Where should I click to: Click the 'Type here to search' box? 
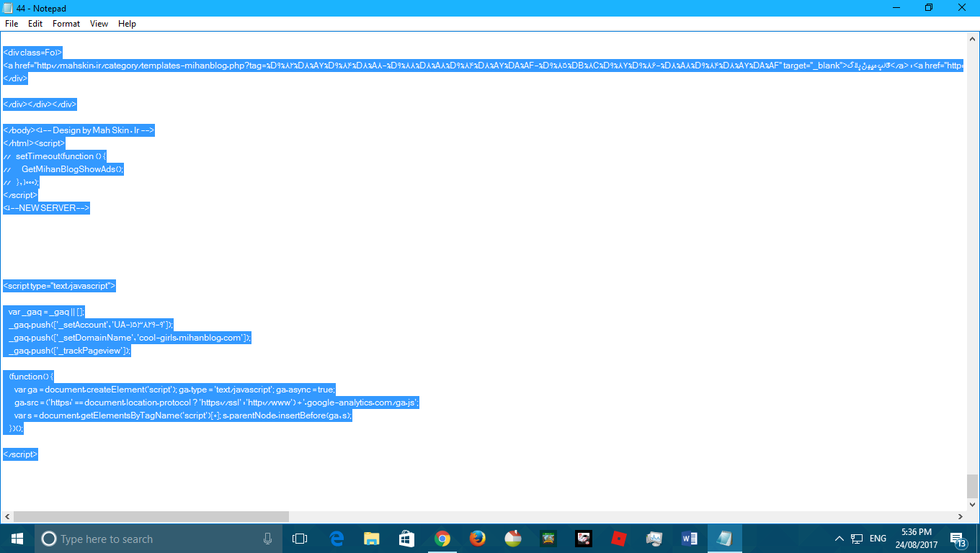159,539
